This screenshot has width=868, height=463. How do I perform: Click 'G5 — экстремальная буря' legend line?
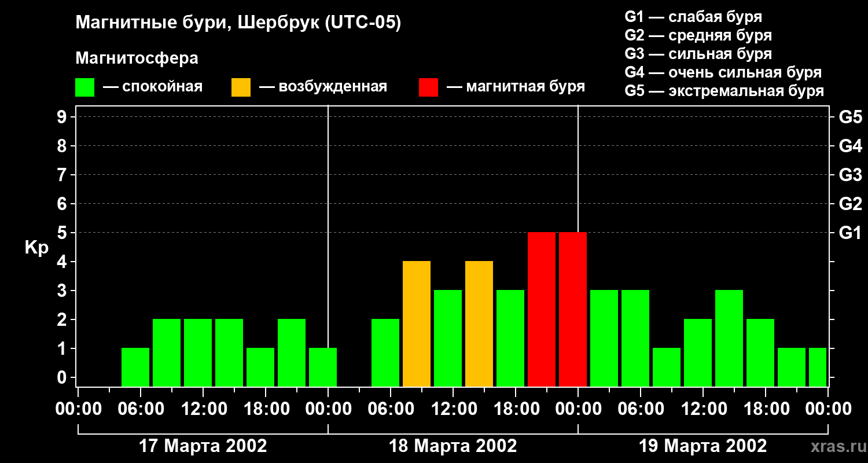point(724,91)
